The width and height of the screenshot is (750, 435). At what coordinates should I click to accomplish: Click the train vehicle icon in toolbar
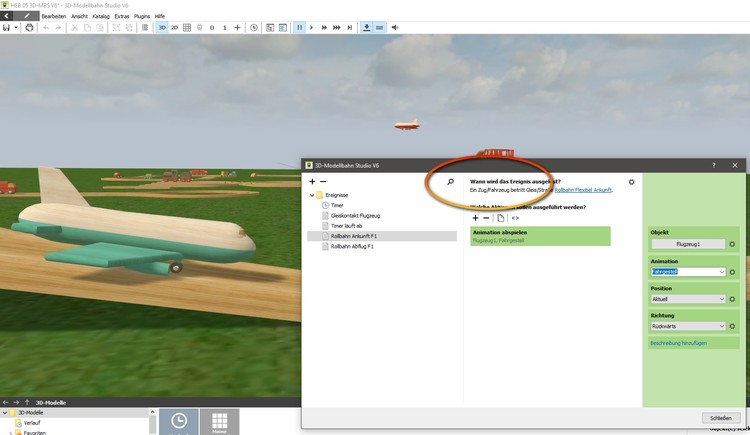(x=199, y=28)
